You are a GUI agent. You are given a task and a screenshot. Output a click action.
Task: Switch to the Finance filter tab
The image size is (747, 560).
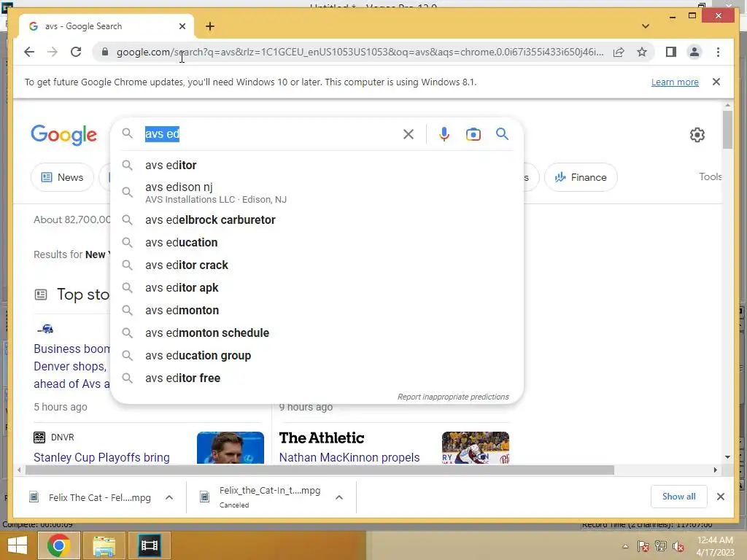(x=581, y=177)
